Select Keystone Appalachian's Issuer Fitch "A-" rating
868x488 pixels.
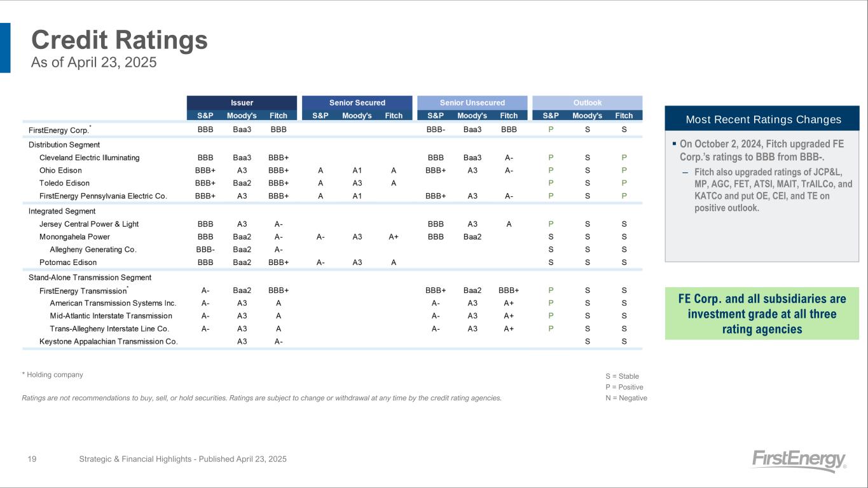(x=279, y=341)
